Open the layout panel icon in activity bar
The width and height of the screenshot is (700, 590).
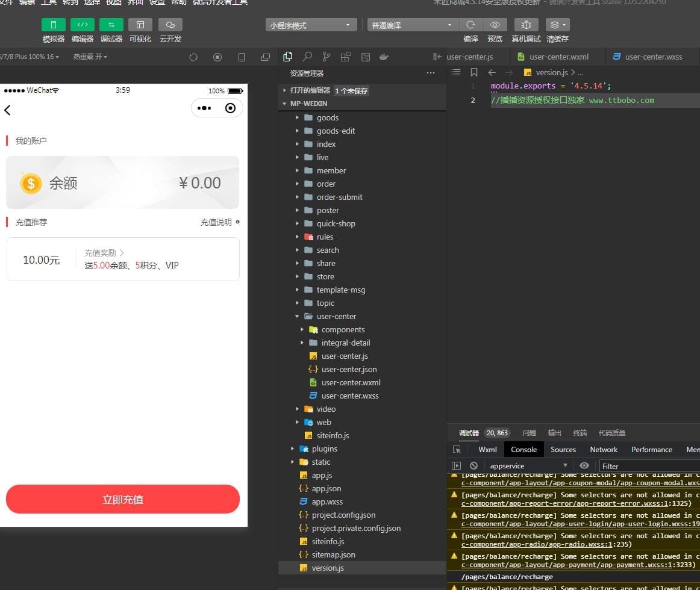click(366, 57)
